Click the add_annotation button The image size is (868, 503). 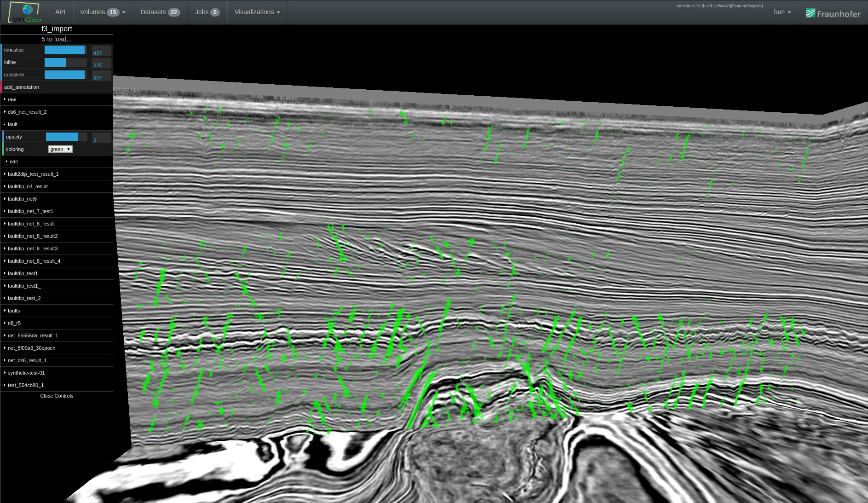click(x=22, y=87)
